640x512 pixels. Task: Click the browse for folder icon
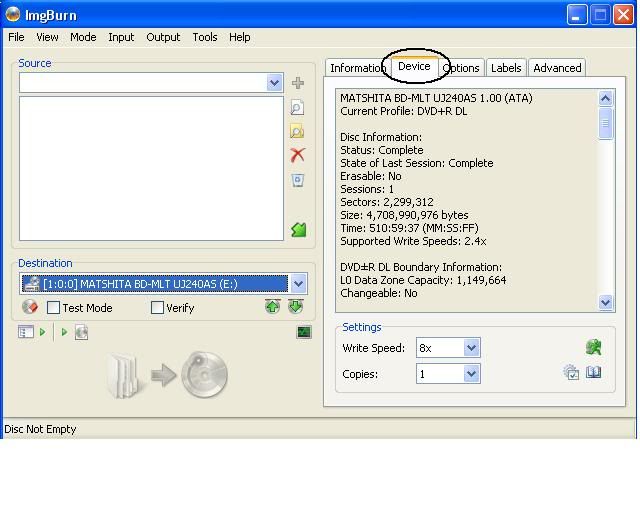[x=297, y=132]
